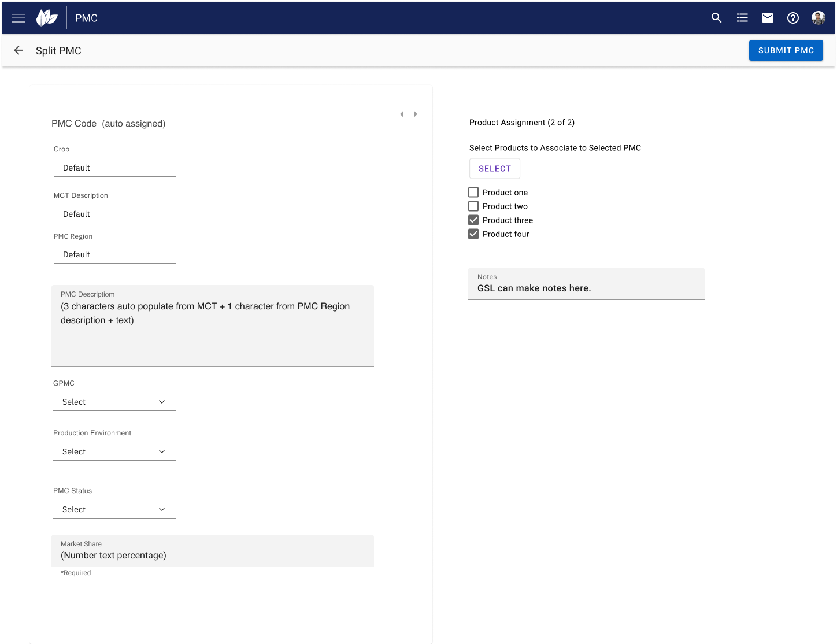Uncheck the Product four checkbox
This screenshot has height=644, width=837.
tap(473, 234)
